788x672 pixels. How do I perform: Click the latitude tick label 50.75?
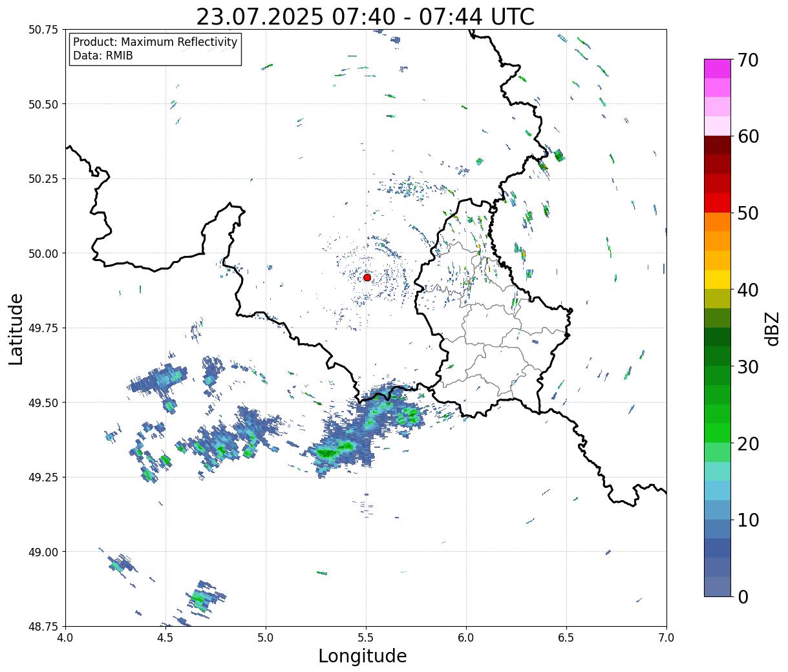point(43,30)
